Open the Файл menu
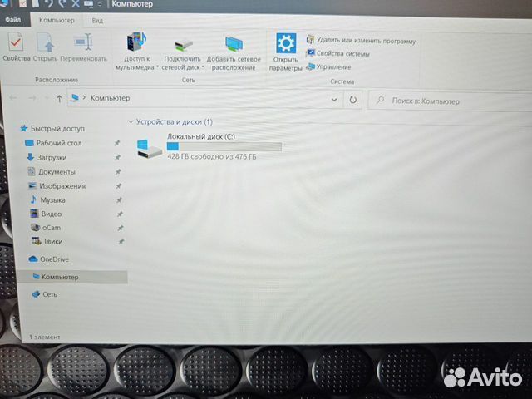This screenshot has height=399, width=532. coord(13,20)
